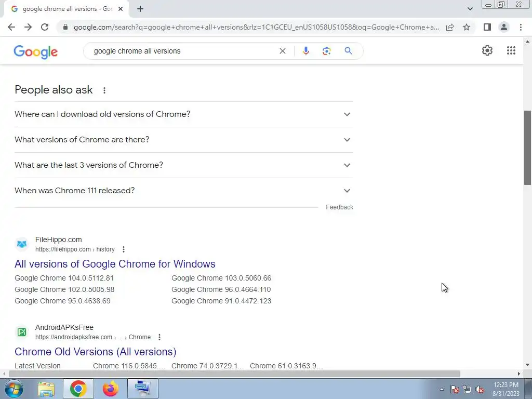Open the Chrome three-dot menu
The image size is (532, 399).
pos(521,27)
